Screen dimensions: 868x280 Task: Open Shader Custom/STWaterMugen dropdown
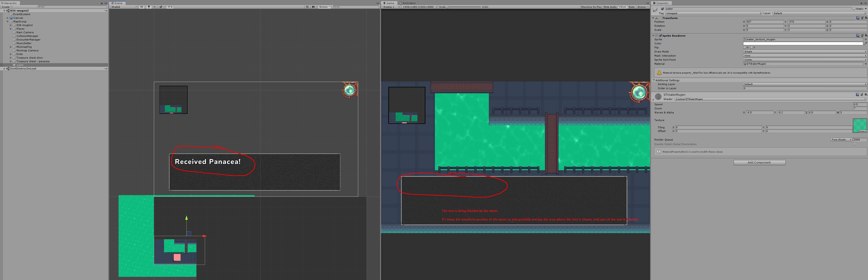[771, 99]
